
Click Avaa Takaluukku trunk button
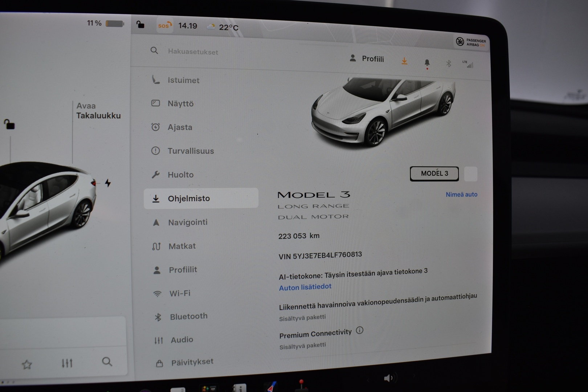point(98,111)
